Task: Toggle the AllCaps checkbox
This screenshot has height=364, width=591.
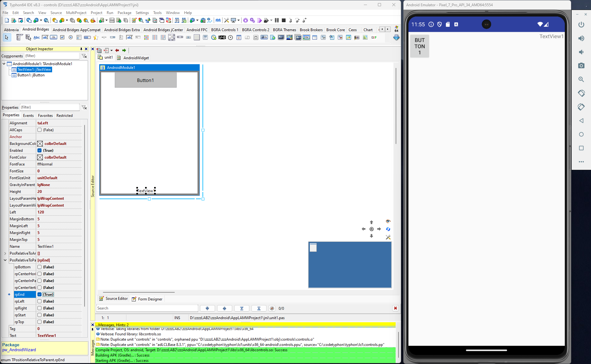Action: tap(40, 130)
